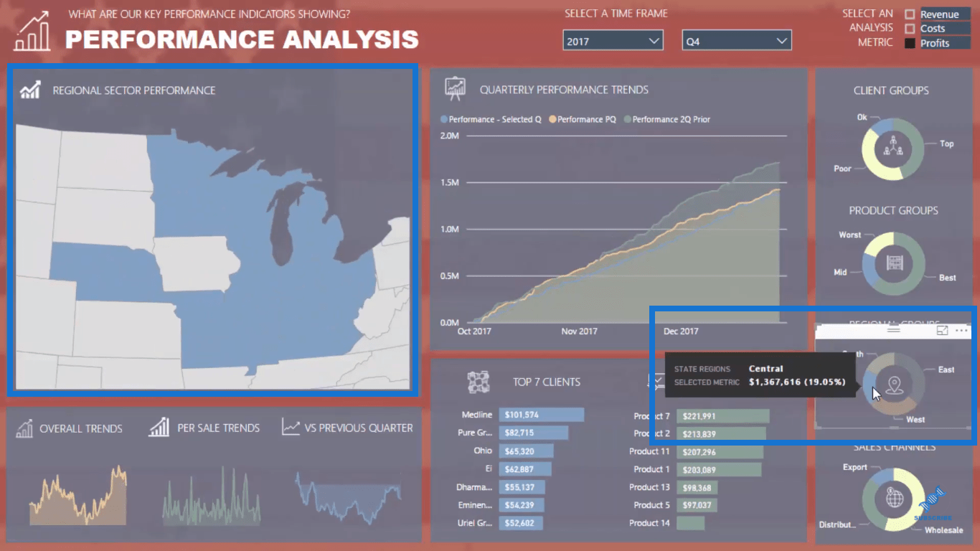This screenshot has height=551, width=980.
Task: Click the Top 7 Clients cluster icon
Action: click(x=479, y=382)
